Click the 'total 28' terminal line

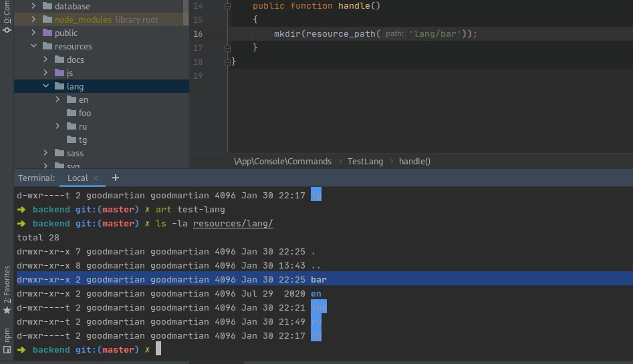point(38,238)
